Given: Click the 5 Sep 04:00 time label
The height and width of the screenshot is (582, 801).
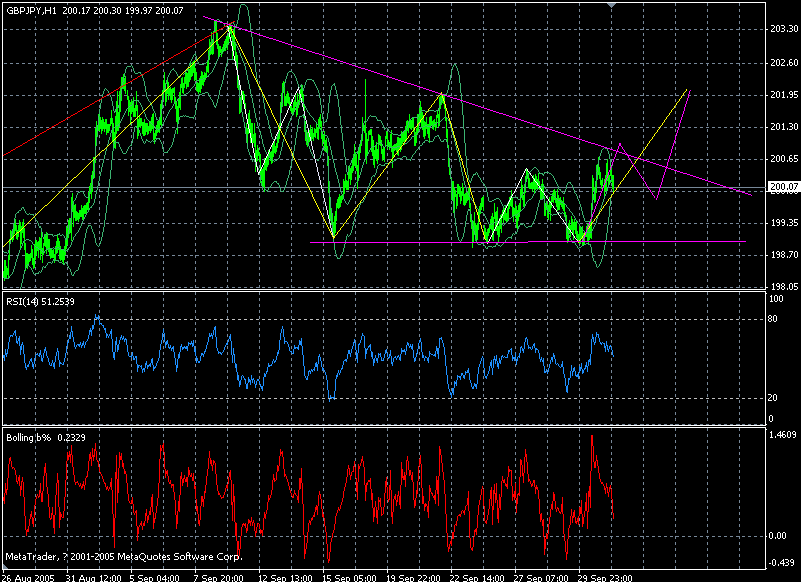Looking at the screenshot, I should click(x=155, y=578).
